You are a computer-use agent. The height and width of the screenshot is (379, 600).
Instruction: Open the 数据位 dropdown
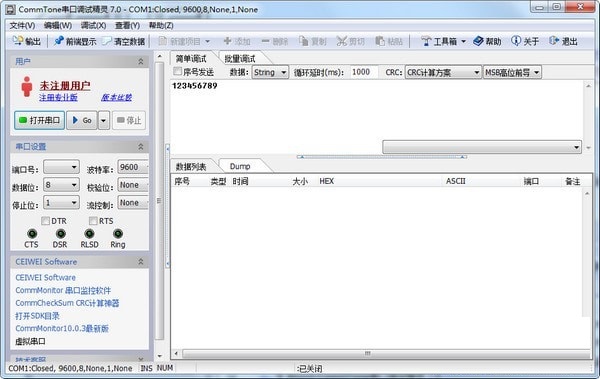coord(61,185)
